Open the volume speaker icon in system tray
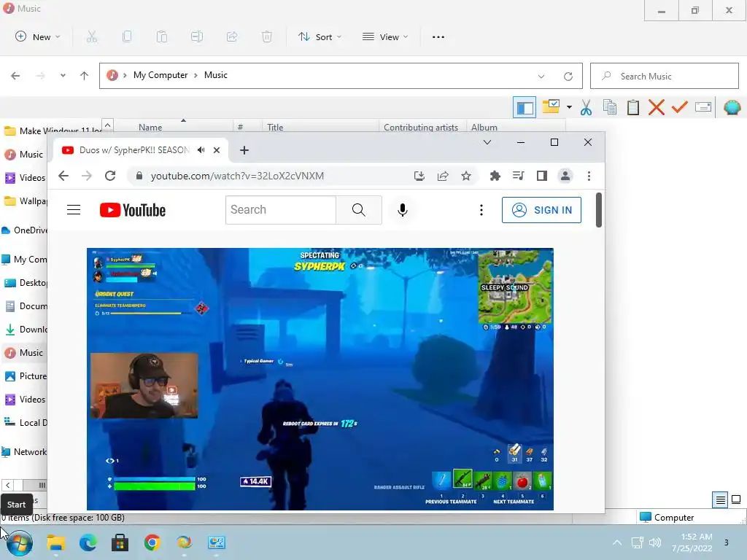The image size is (747, 560). 656,542
